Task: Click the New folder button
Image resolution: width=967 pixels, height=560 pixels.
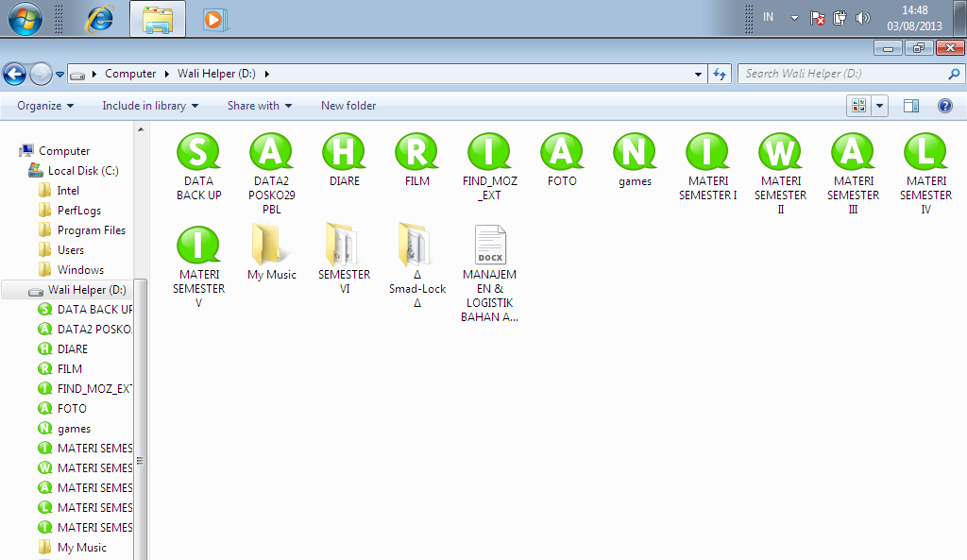Action: [x=348, y=106]
